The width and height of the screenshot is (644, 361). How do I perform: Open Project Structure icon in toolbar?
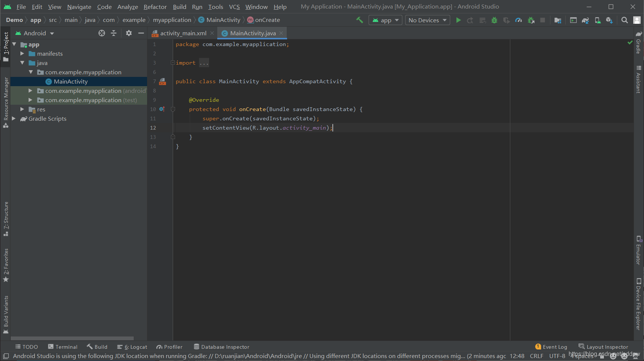(557, 20)
